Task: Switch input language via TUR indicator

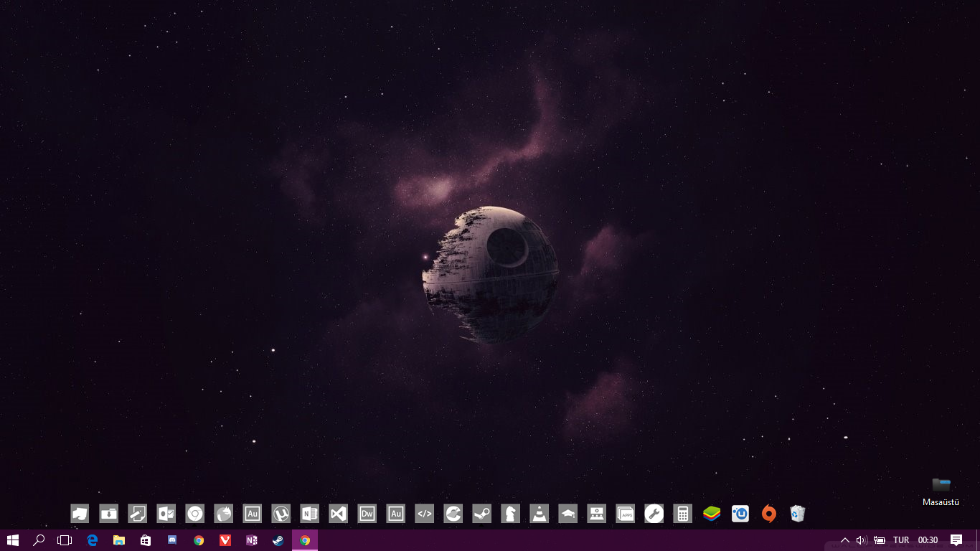Action: 901,540
